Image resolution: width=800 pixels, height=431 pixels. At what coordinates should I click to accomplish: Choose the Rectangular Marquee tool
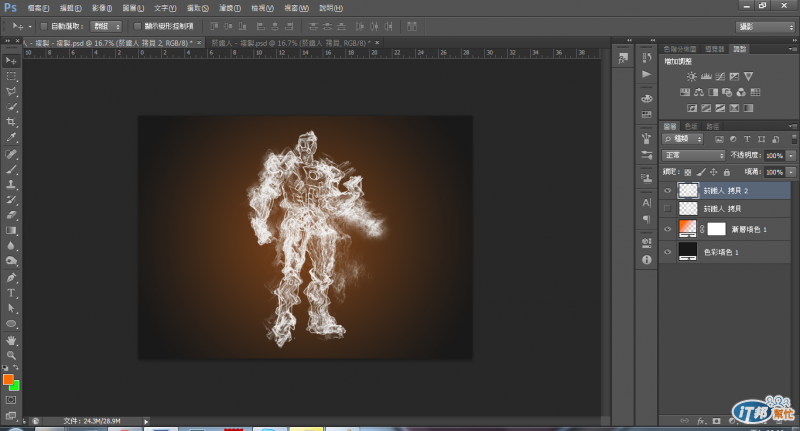tap(12, 75)
